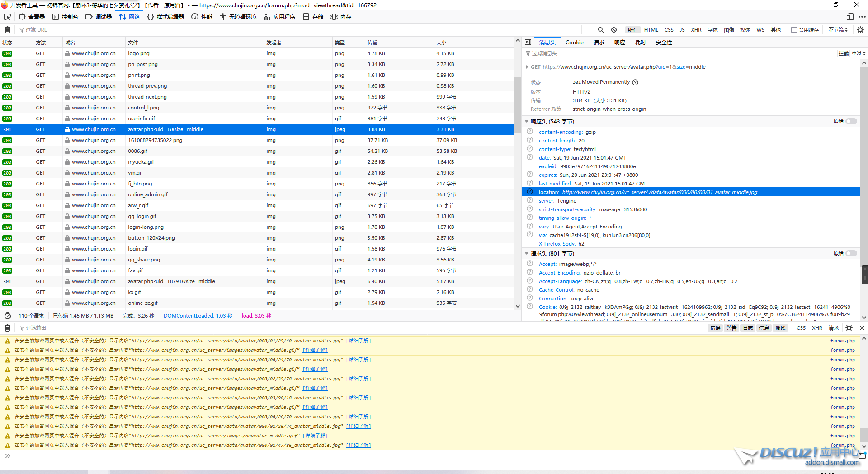Image resolution: width=868 pixels, height=474 pixels.
Task: Filter requests by JS type
Action: (x=682, y=30)
